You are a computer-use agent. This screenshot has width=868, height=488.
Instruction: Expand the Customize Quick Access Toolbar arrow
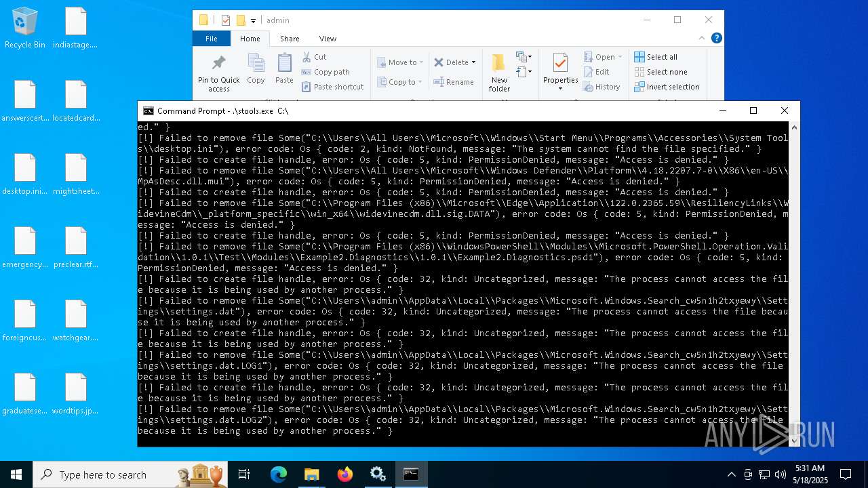253,21
